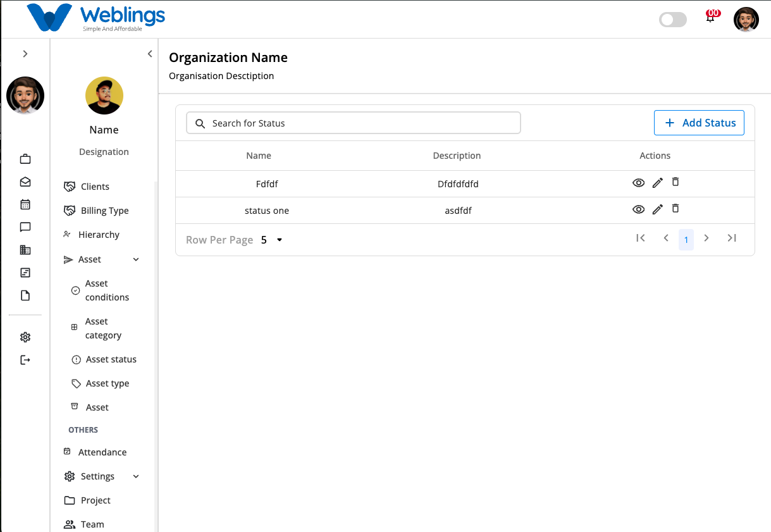Toggle the switch in the top header
Viewport: 771px width, 532px height.
(672, 20)
